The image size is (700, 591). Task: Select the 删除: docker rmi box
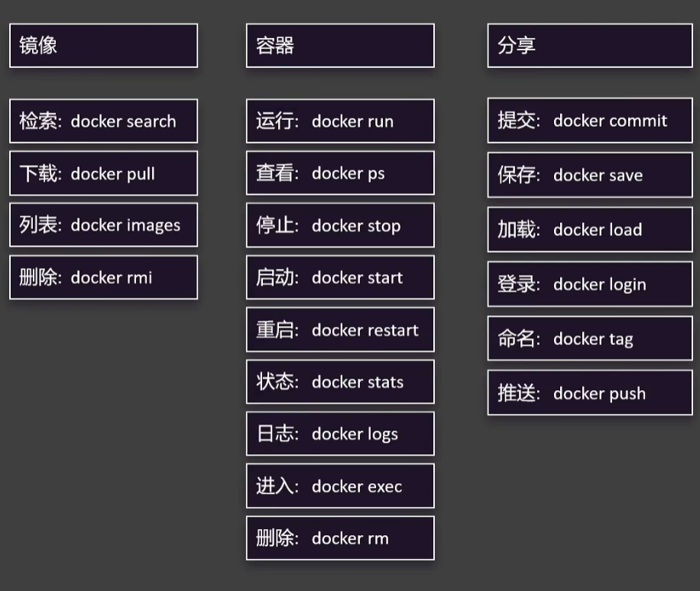pyautogui.click(x=104, y=277)
